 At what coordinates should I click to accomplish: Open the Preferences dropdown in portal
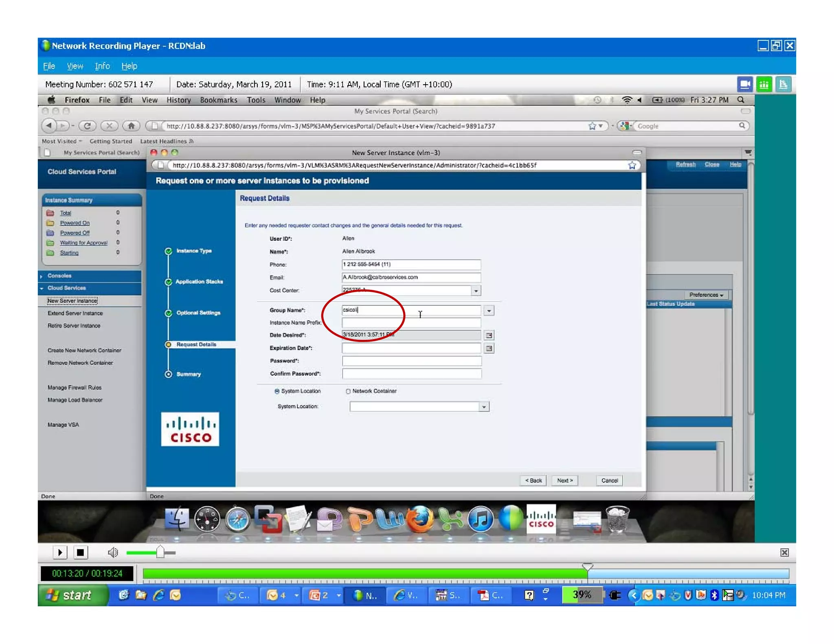click(706, 295)
